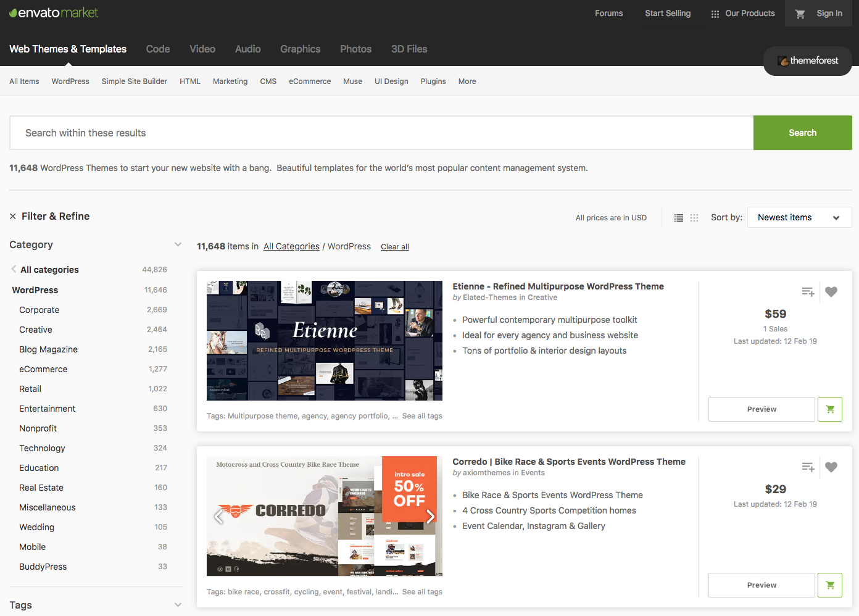Open the WordPress submenu link

click(x=70, y=81)
